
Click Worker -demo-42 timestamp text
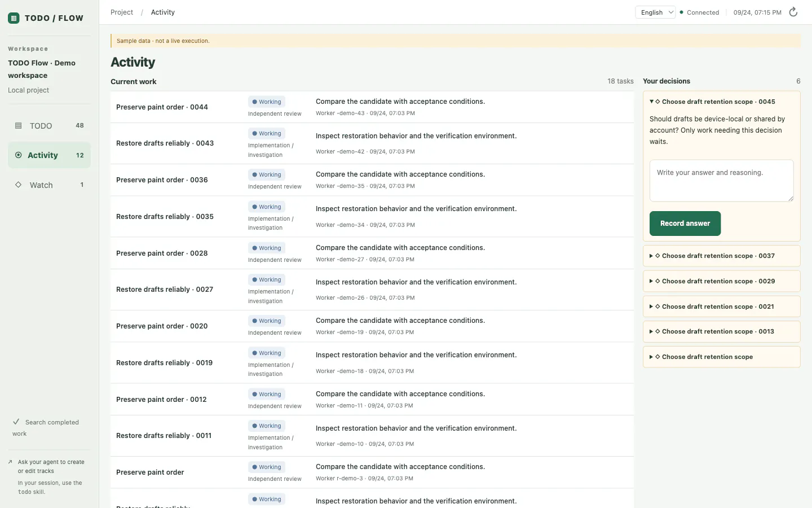coord(365,151)
